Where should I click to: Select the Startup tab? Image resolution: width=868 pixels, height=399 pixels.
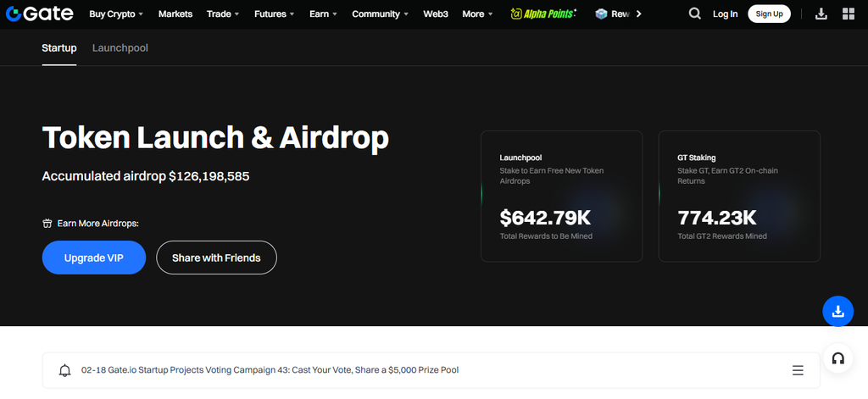click(59, 48)
